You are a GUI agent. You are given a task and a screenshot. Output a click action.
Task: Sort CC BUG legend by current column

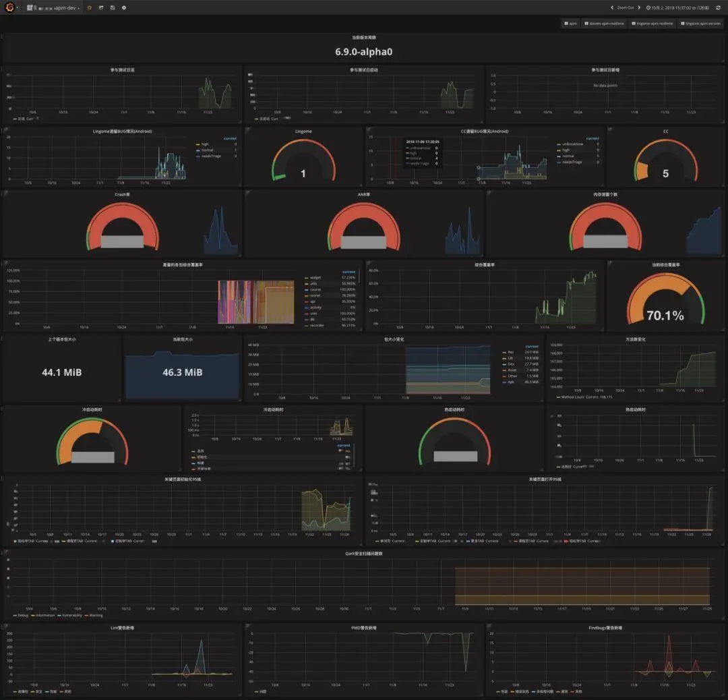click(x=592, y=138)
